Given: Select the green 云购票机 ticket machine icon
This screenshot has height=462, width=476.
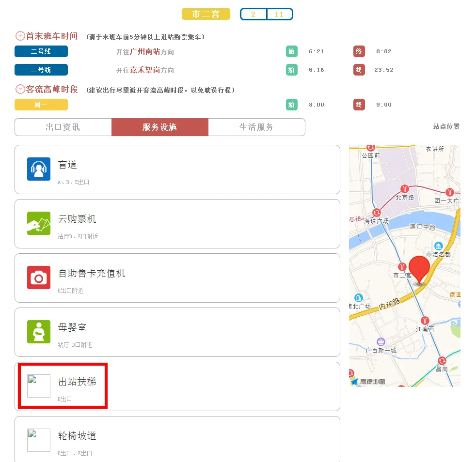Looking at the screenshot, I should (x=39, y=223).
